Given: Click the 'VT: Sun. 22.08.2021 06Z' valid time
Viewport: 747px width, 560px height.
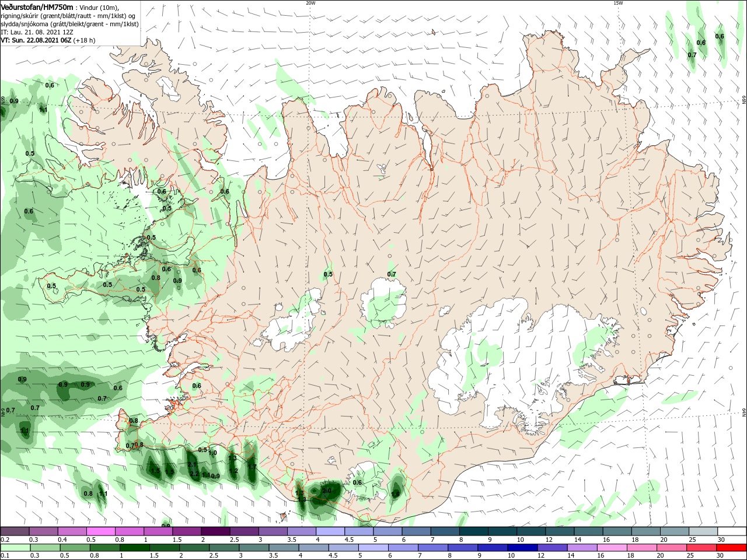Looking at the screenshot, I should (x=36, y=40).
